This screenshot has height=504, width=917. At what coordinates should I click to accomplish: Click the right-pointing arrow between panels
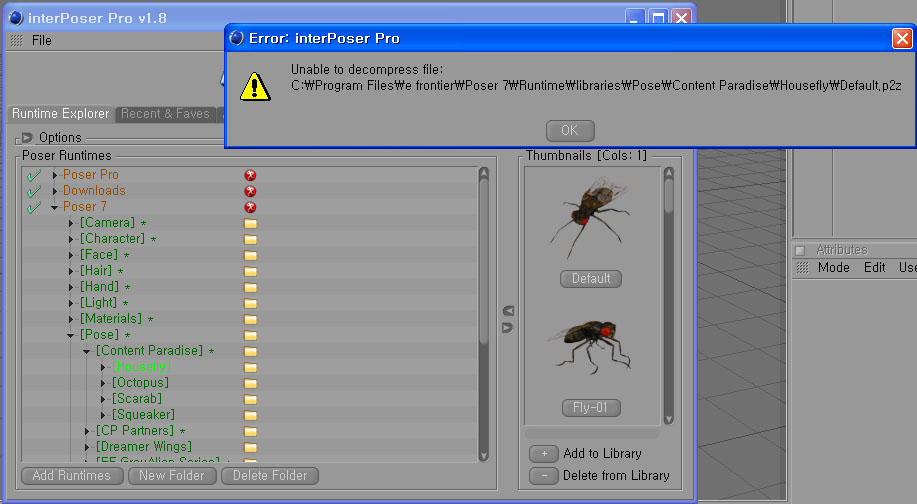(x=508, y=328)
